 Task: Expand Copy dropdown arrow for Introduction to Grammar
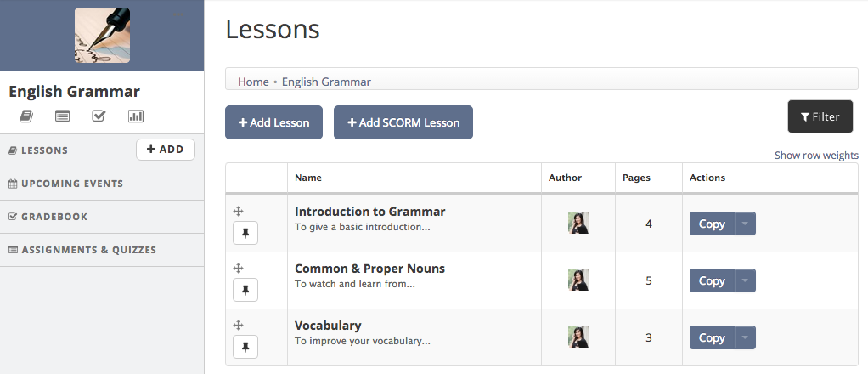(x=745, y=224)
